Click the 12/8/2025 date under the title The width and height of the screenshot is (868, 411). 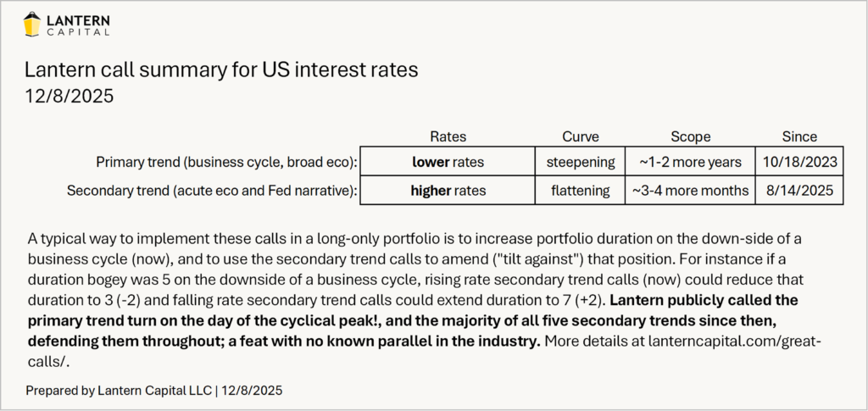69,97
